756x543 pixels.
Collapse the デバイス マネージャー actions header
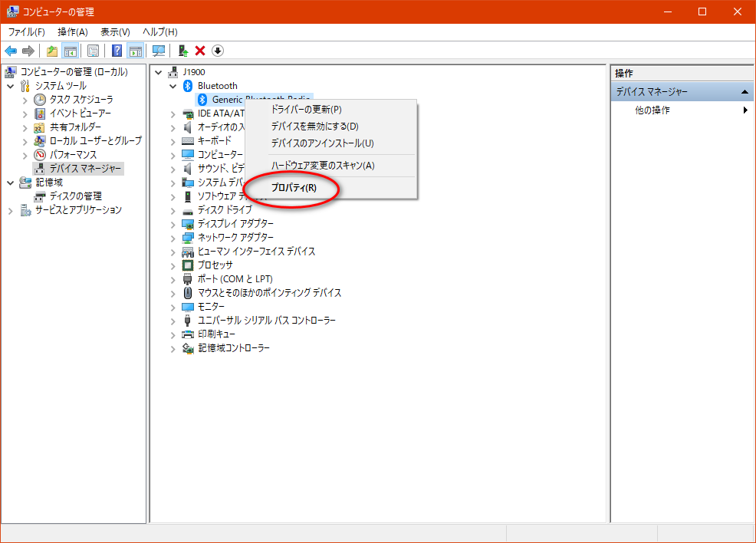(746, 92)
